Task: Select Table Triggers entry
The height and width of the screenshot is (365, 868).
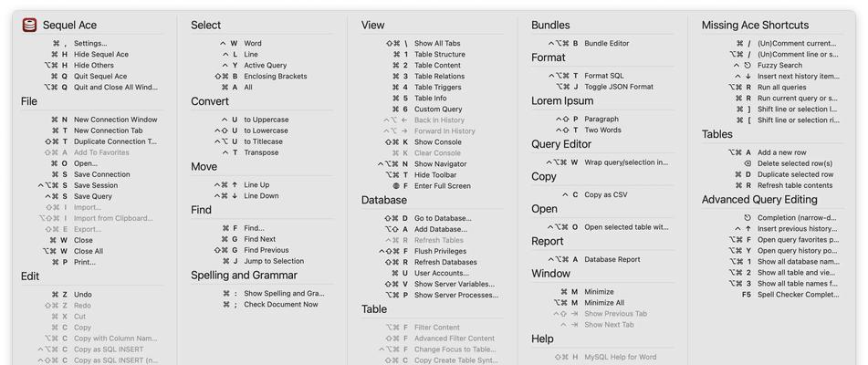Action: [438, 88]
